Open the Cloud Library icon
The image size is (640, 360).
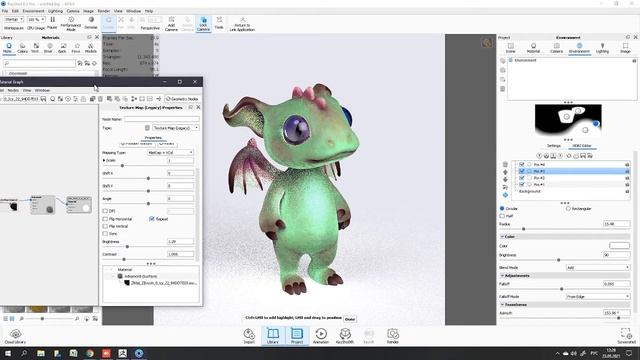click(x=16, y=336)
